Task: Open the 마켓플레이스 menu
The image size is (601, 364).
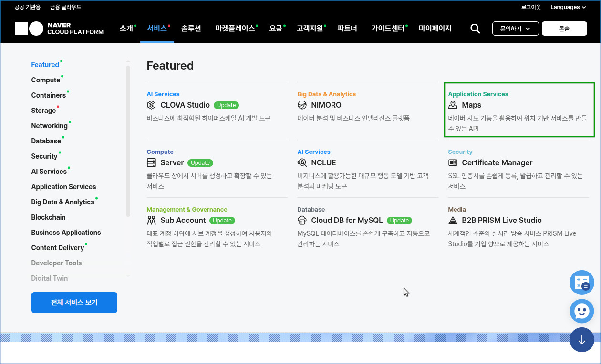Action: (235, 29)
